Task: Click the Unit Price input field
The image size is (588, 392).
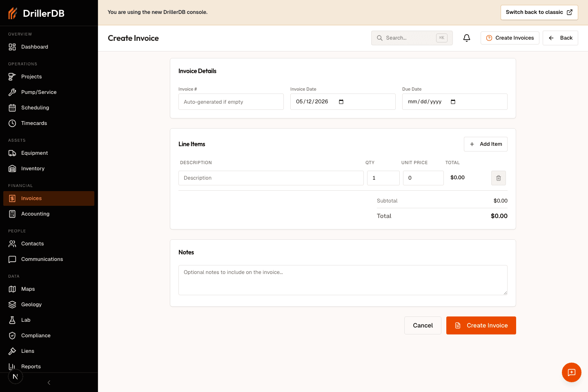Action: (423, 178)
